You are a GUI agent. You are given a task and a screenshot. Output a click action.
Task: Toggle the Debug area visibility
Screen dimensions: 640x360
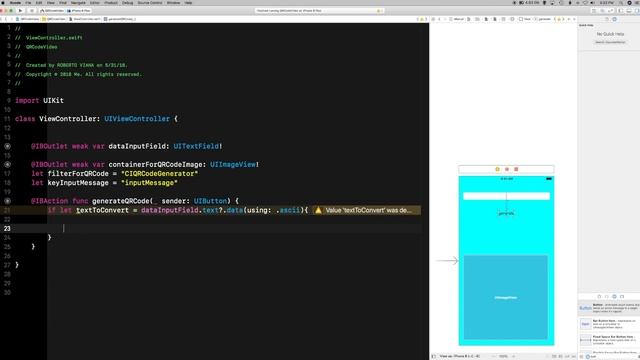[x=629, y=11]
